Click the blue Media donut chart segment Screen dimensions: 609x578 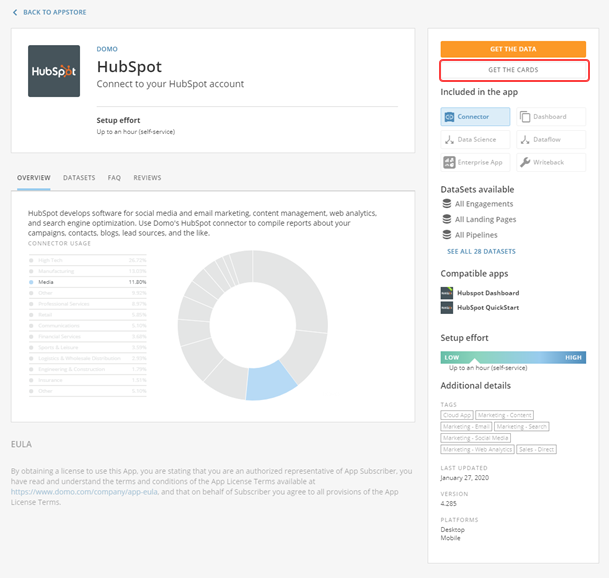coord(269,382)
